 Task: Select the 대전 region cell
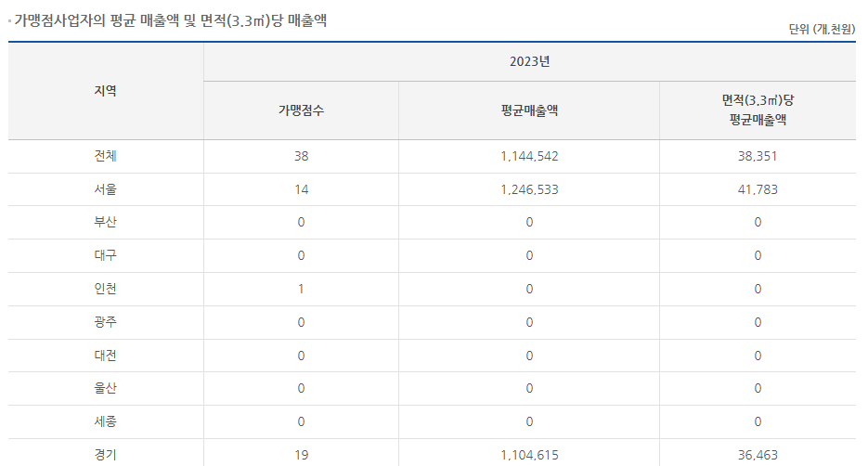105,356
